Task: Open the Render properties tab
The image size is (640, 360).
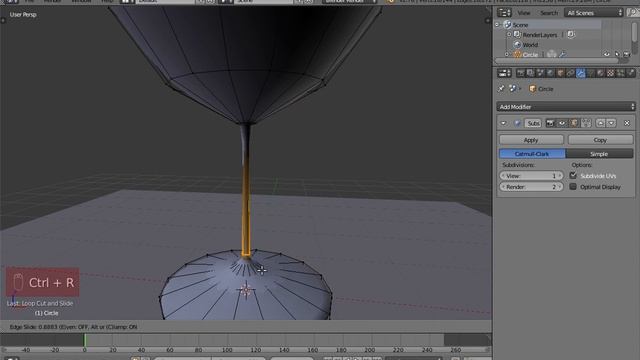Action: [x=520, y=73]
